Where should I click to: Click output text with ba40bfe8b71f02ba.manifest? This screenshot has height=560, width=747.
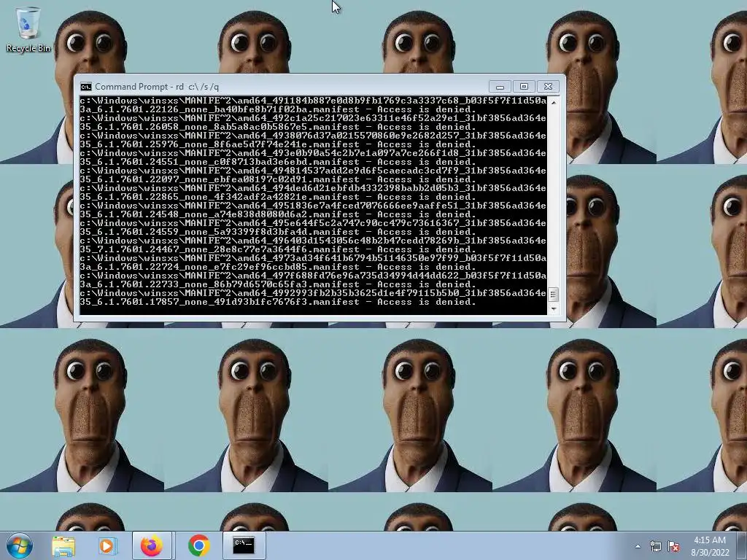tap(278, 109)
